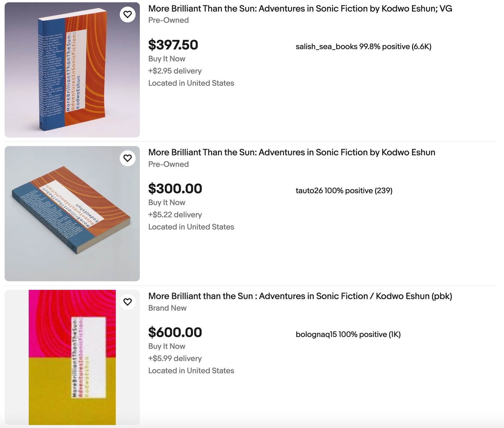The height and width of the screenshot is (428, 504).
Task: Open the tilted book photo for $300 listing
Action: (x=72, y=214)
